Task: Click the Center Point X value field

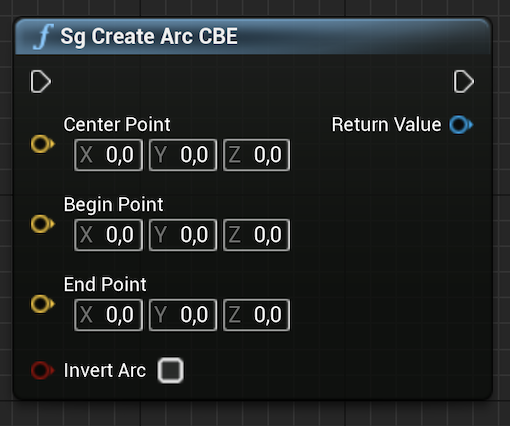Action: [x=109, y=155]
